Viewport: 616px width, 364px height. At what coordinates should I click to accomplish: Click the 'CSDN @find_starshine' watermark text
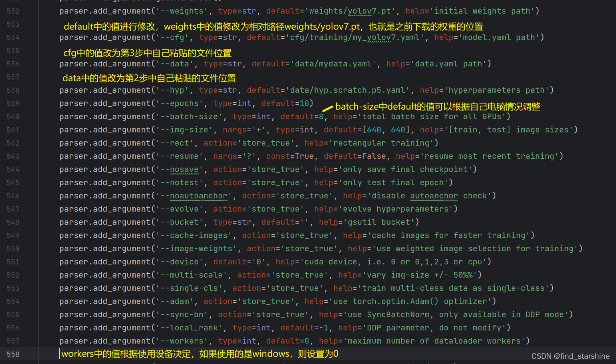pos(570,356)
